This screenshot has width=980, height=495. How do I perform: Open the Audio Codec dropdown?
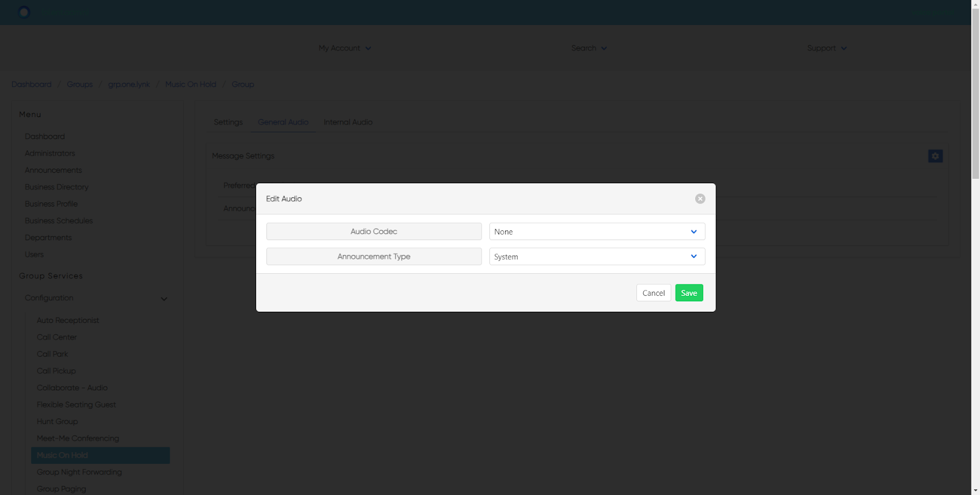pos(597,232)
